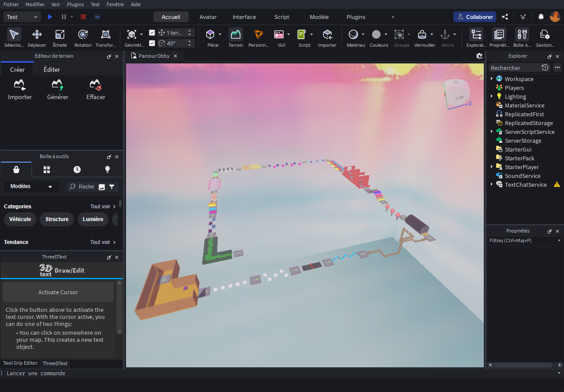Click Générer in the terrain editor
This screenshot has width=564, height=392.
click(x=58, y=85)
